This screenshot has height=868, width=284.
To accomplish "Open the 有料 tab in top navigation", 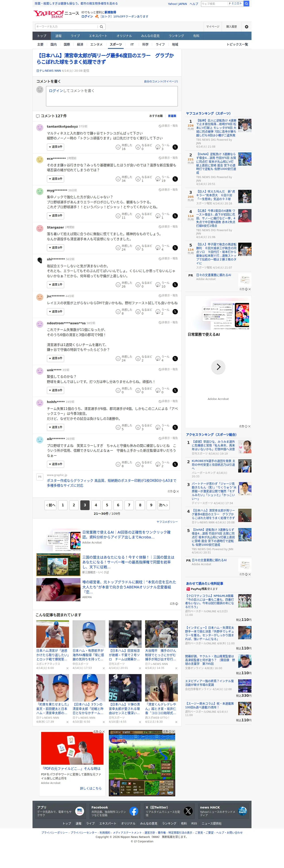I will [196, 36].
